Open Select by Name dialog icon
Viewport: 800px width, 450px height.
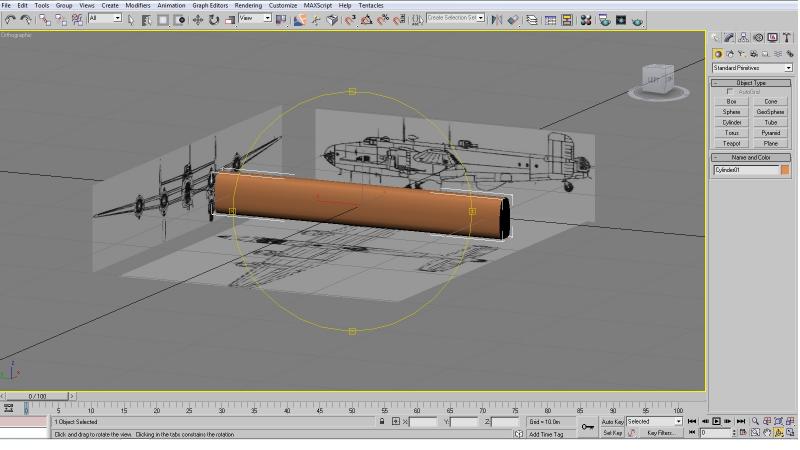tap(146, 20)
